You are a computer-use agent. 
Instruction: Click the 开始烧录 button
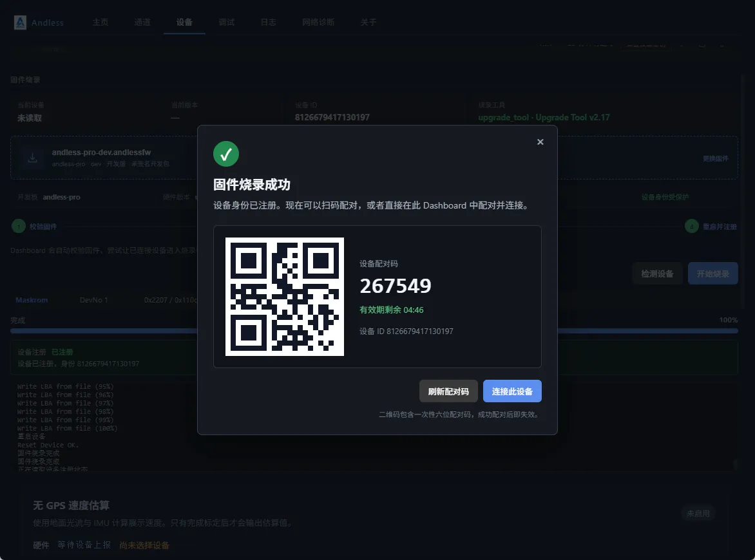(713, 274)
